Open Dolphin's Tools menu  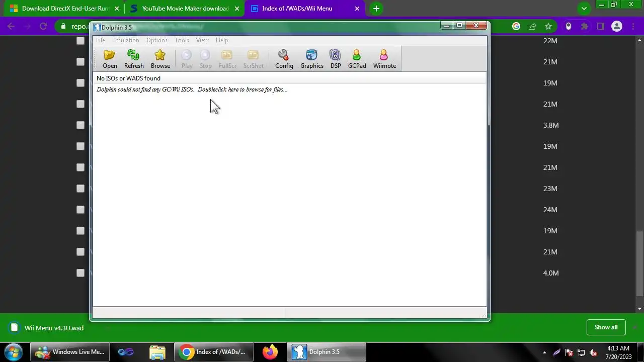(x=182, y=40)
